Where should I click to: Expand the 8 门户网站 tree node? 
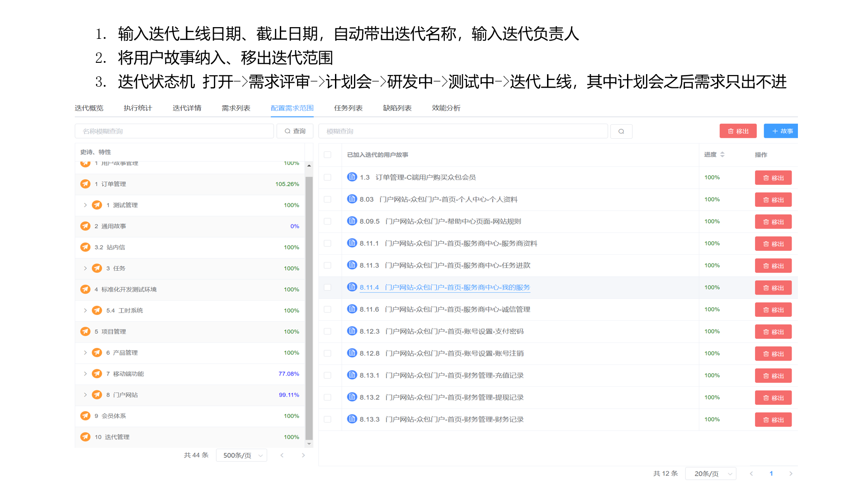(85, 394)
